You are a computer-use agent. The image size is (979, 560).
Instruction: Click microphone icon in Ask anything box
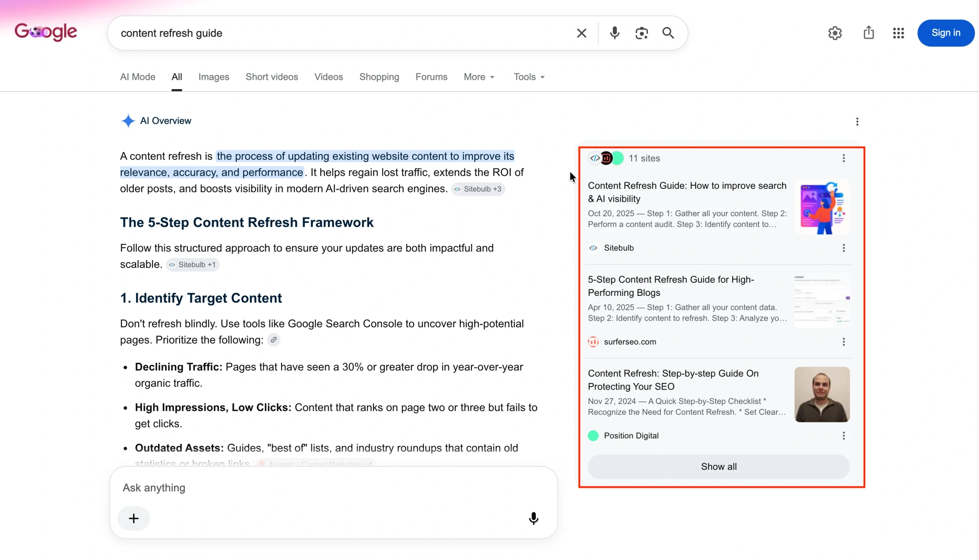point(533,518)
